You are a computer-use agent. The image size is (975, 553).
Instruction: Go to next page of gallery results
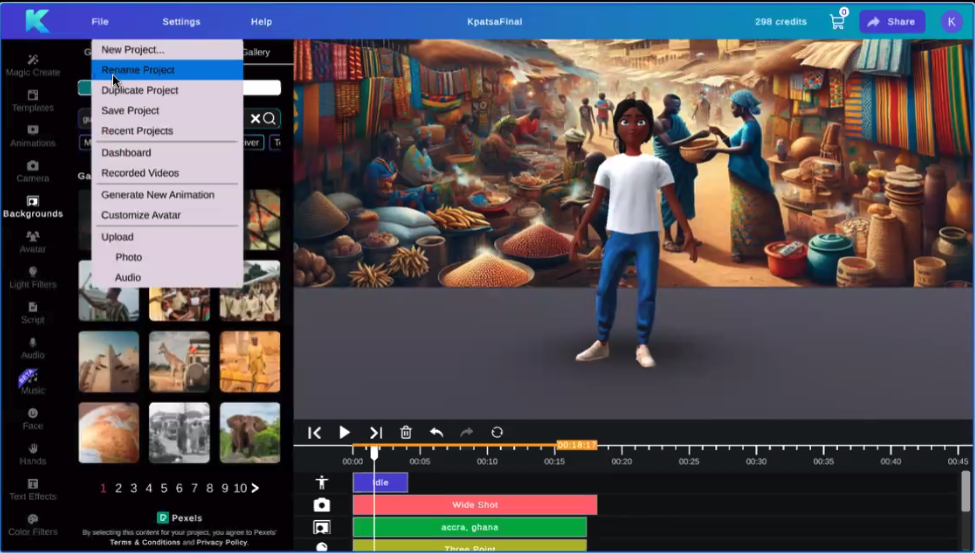pos(255,488)
